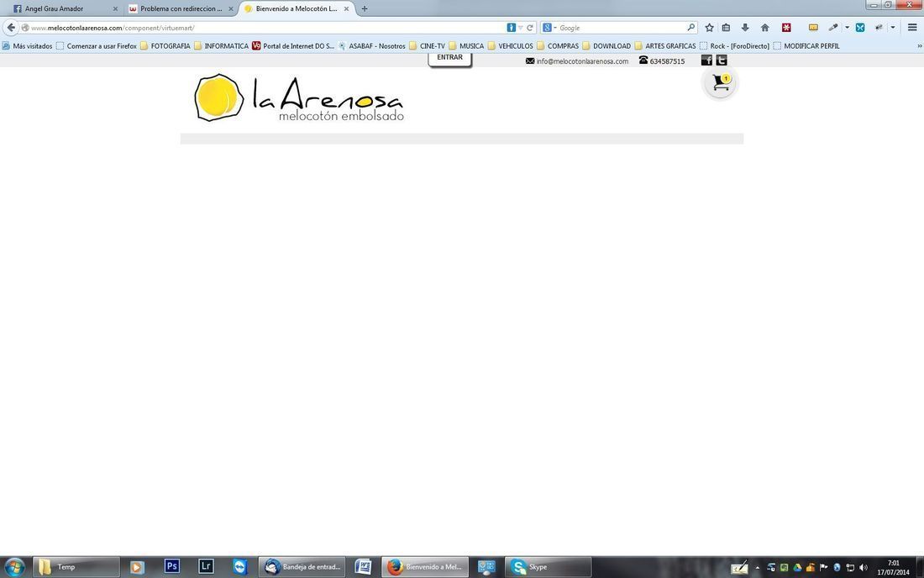The image size is (924, 578).
Task: Open the FOTOGRAFIA bookmarks folder
Action: coord(165,46)
